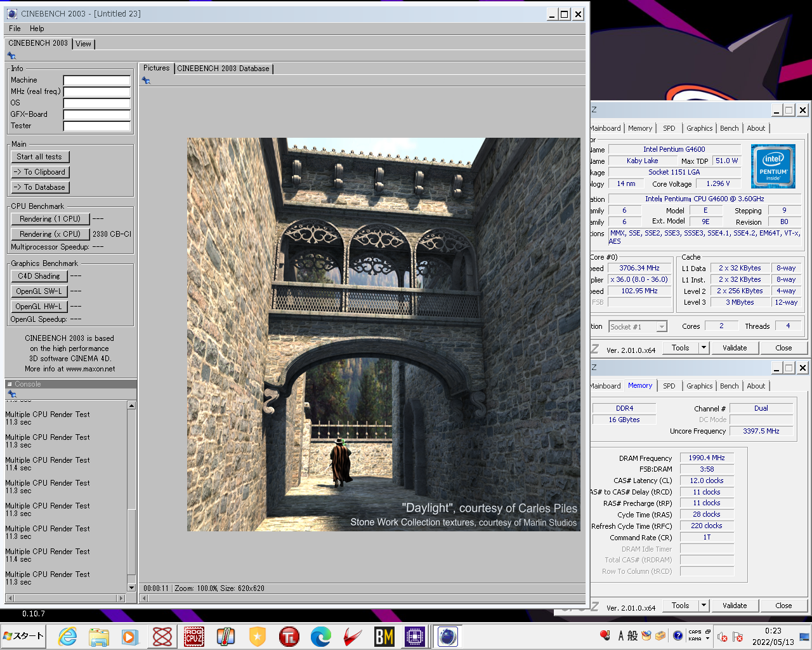
Task: Launch Microsoft Edge from the taskbar
Action: tap(320, 637)
